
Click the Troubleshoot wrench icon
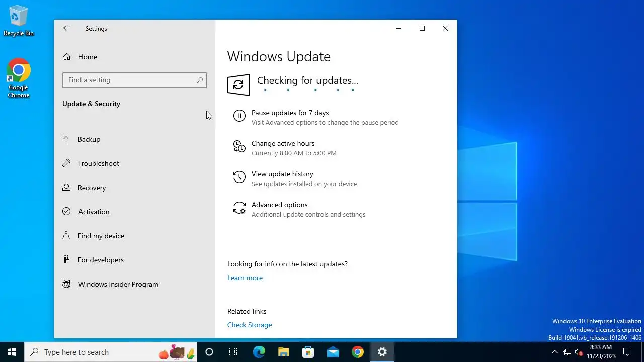(66, 163)
